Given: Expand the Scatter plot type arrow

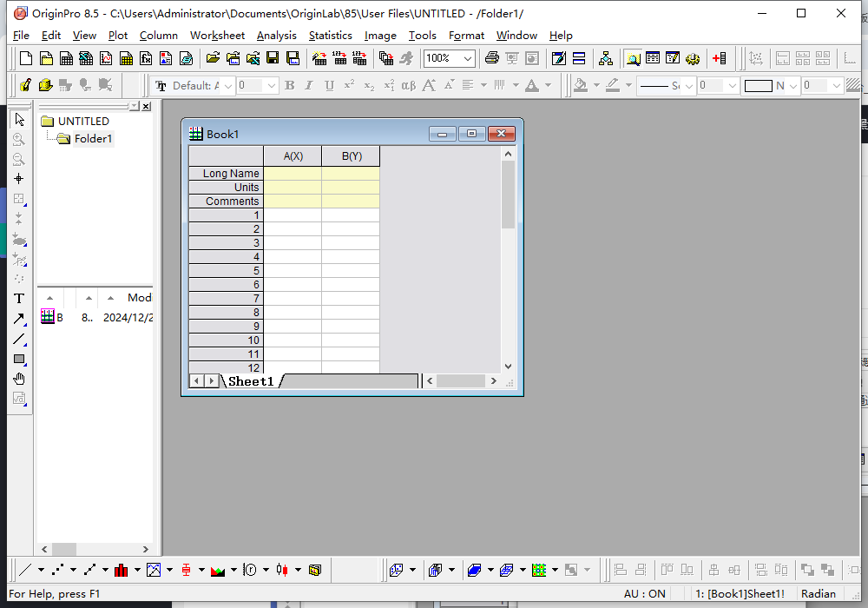Looking at the screenshot, I should (x=73, y=570).
